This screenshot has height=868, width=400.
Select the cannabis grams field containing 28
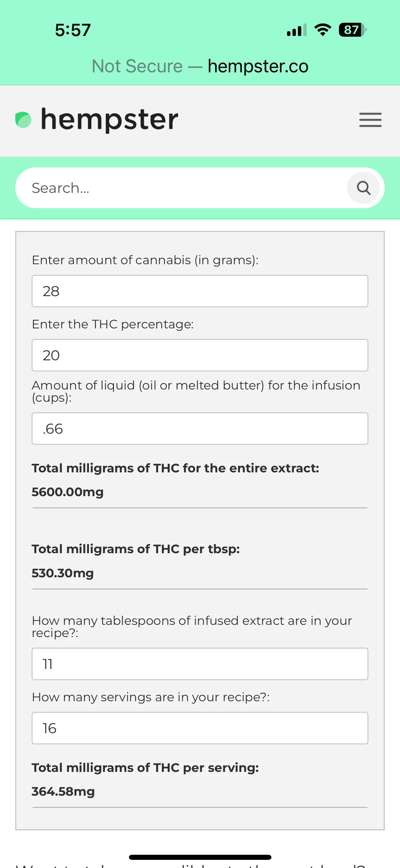pos(200,291)
